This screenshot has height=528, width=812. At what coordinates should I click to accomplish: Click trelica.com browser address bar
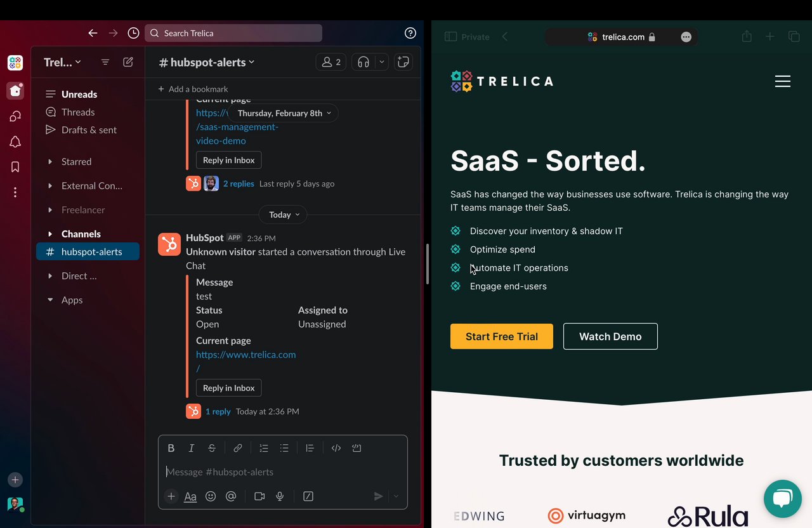622,37
